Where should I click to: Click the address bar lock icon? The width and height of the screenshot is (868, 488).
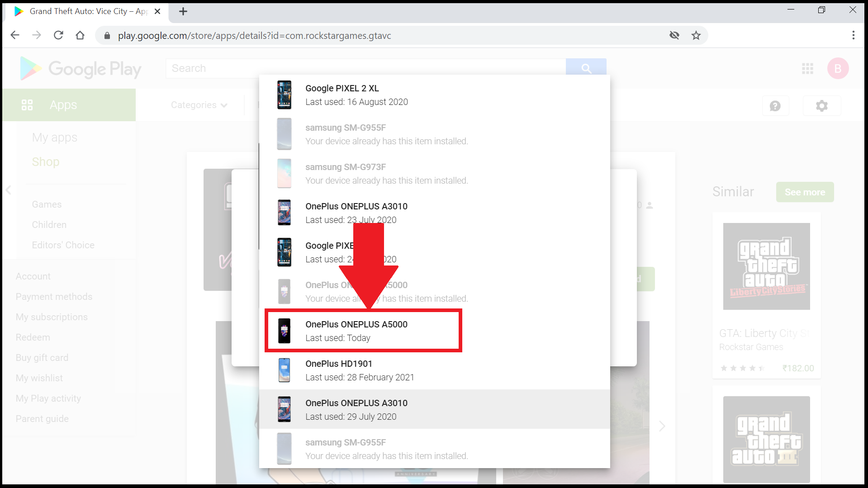[x=107, y=36]
